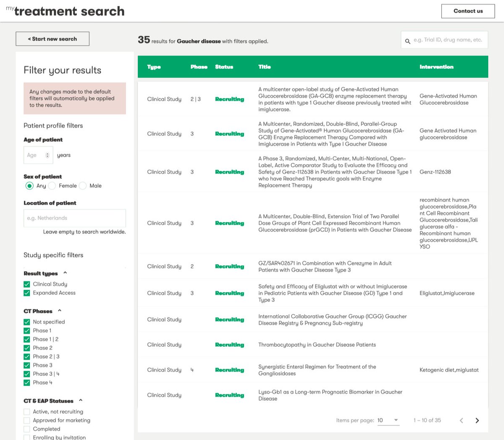Collapse the Result types section
The height and width of the screenshot is (440, 504).
pos(65,273)
